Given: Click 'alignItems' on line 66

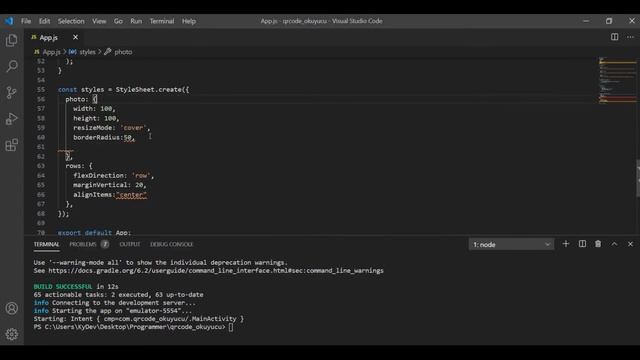Looking at the screenshot, I should click(x=93, y=195).
